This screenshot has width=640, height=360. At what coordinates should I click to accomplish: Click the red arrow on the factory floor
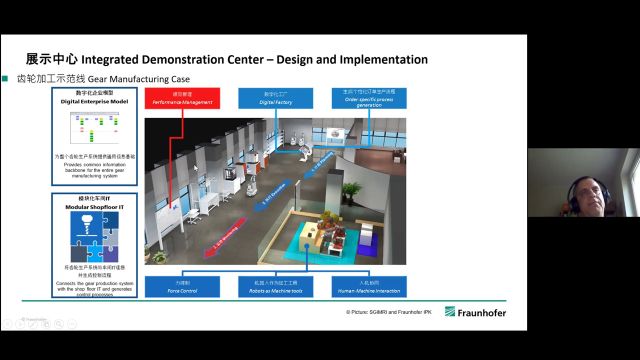click(x=225, y=238)
